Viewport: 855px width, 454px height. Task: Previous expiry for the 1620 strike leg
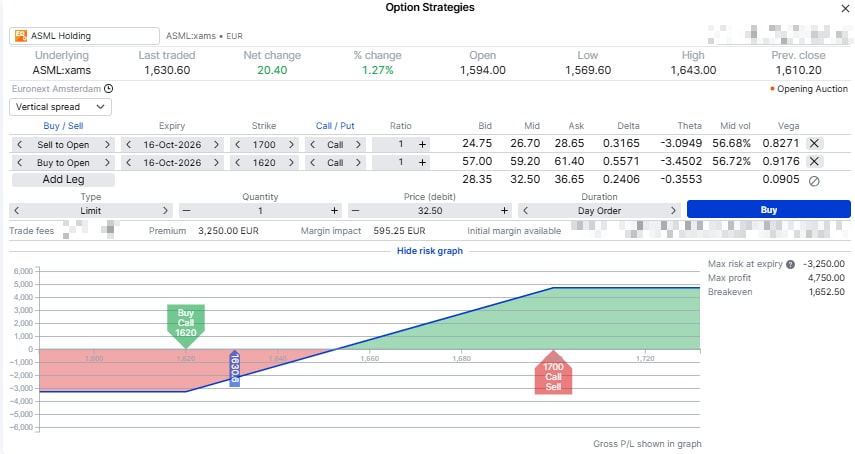pyautogui.click(x=129, y=162)
